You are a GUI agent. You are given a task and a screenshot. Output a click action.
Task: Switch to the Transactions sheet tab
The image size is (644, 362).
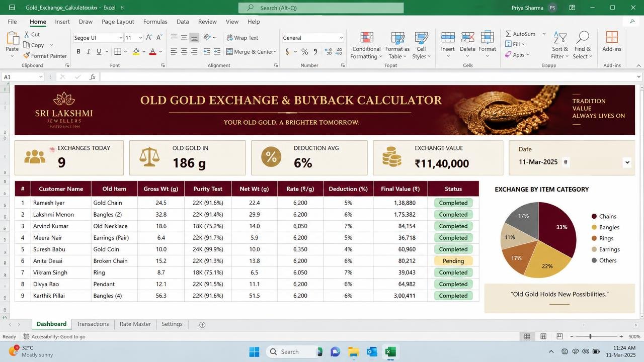(x=93, y=324)
